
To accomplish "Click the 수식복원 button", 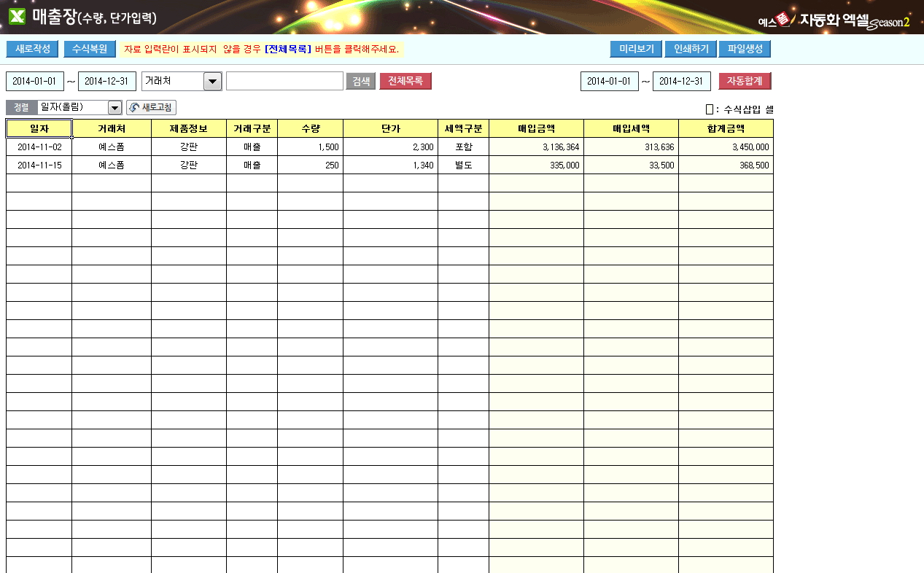I will click(x=90, y=50).
